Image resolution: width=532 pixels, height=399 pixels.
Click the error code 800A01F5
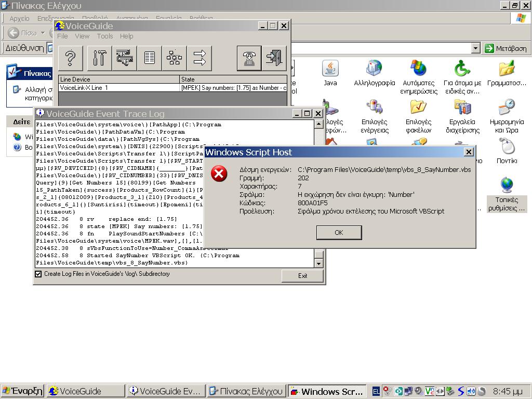click(312, 203)
